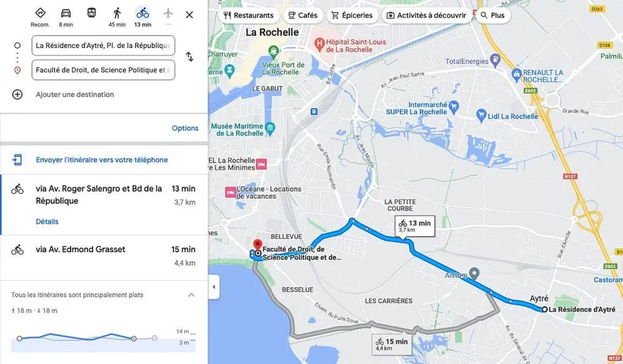
Task: Swap origin and destination arrows
Action: coord(190,57)
